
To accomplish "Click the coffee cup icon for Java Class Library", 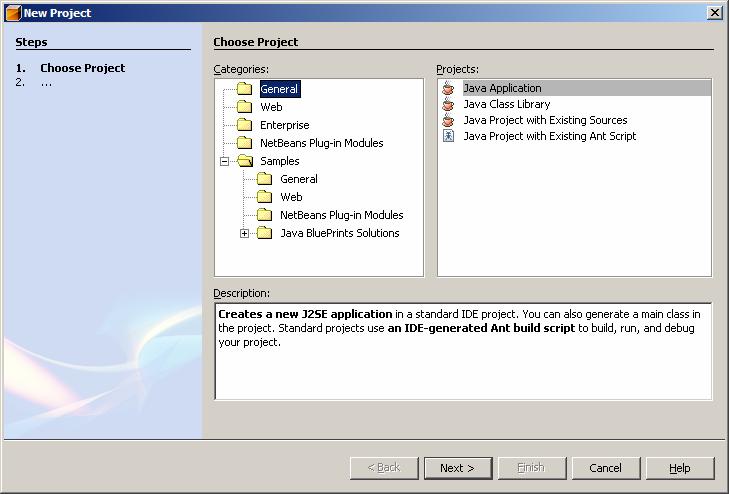I will pyautogui.click(x=448, y=104).
